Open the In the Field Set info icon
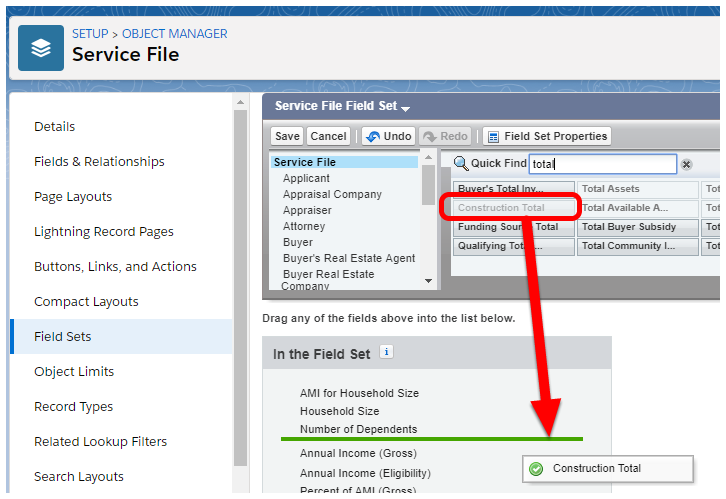The width and height of the screenshot is (726, 499). pyautogui.click(x=386, y=352)
